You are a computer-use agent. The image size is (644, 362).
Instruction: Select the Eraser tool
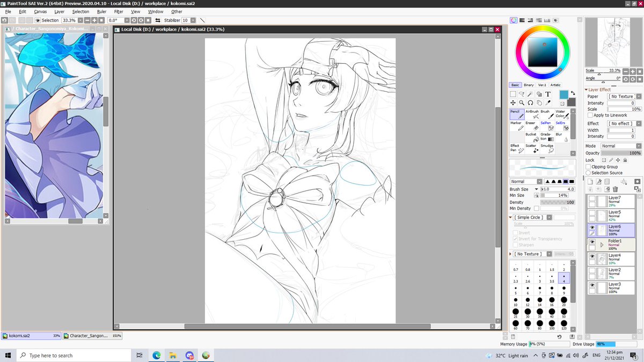pos(531,126)
